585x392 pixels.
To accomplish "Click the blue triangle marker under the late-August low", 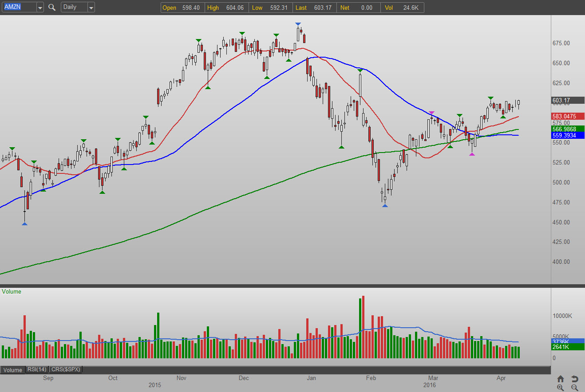I will coord(24,224).
